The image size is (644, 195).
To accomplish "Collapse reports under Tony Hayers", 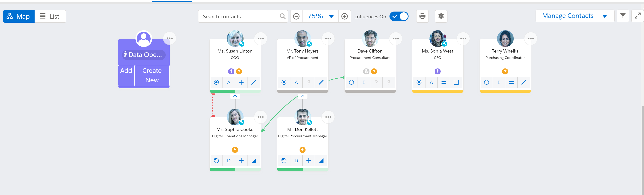I will tap(303, 96).
